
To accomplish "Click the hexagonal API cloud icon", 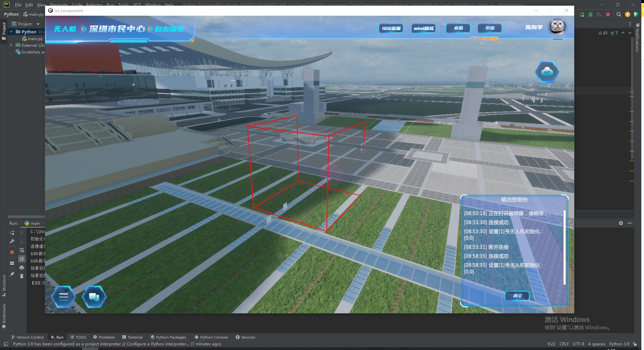I will coord(547,72).
